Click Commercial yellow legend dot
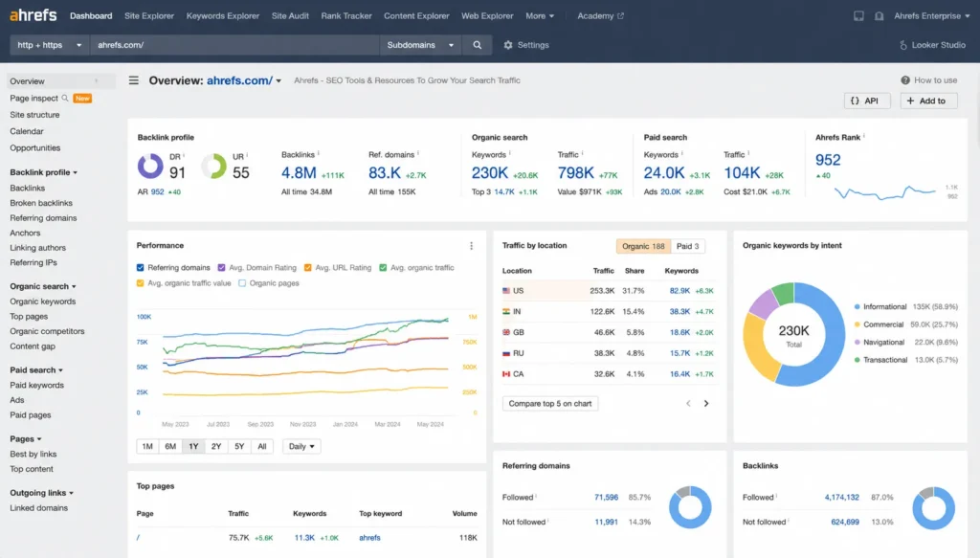This screenshot has width=980, height=558. point(857,324)
